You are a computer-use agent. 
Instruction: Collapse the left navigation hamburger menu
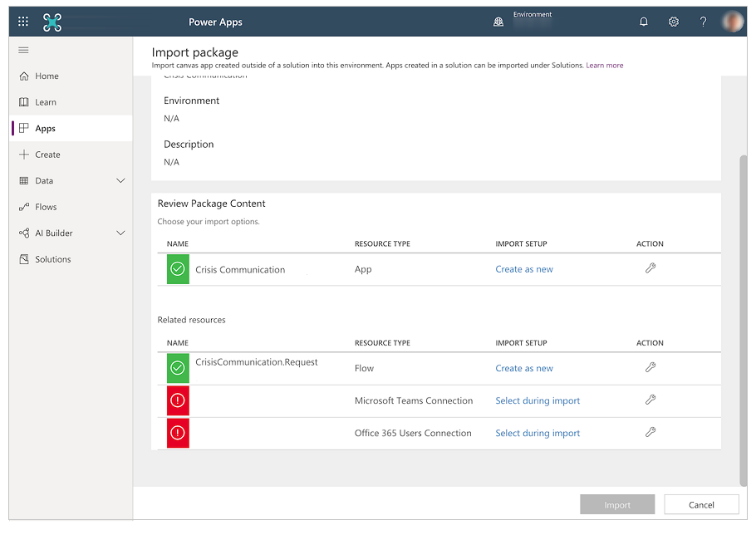[23, 50]
